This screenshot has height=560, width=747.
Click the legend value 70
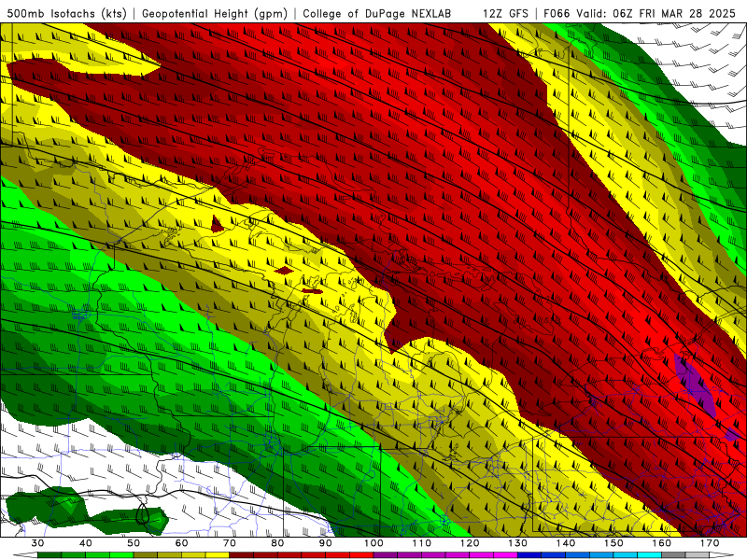[230, 543]
